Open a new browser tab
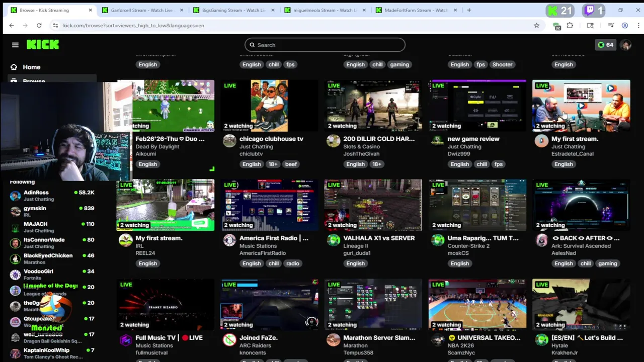The width and height of the screenshot is (644, 362). click(469, 10)
